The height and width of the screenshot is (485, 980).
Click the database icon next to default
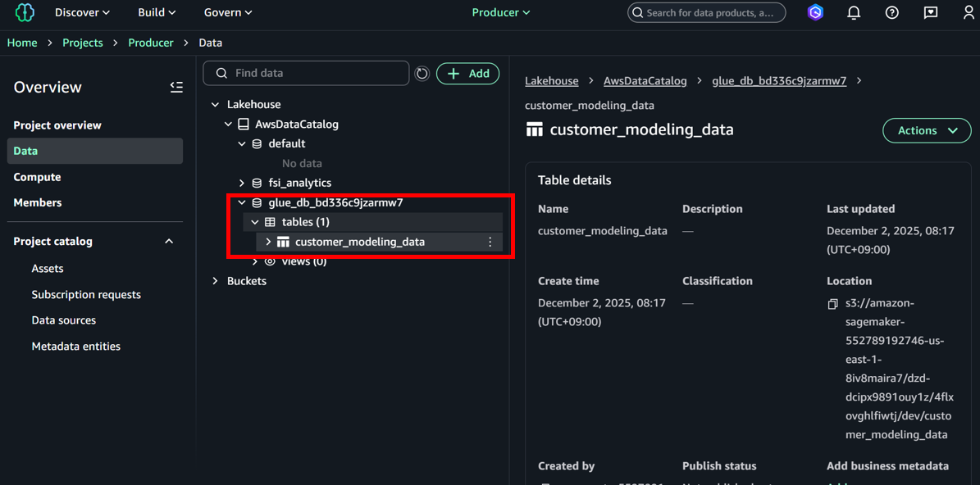tap(257, 143)
